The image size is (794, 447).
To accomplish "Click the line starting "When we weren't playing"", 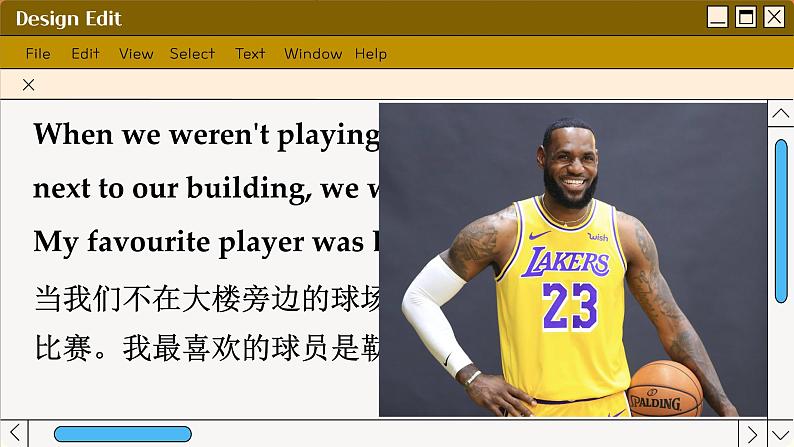I will click(x=206, y=136).
